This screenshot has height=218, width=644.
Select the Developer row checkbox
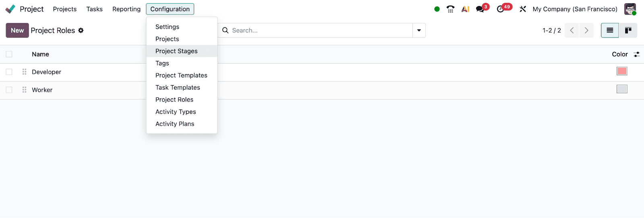point(9,72)
